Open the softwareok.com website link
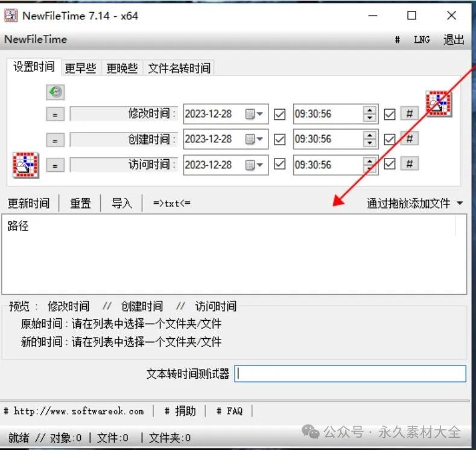The height and width of the screenshot is (451, 476). click(74, 411)
